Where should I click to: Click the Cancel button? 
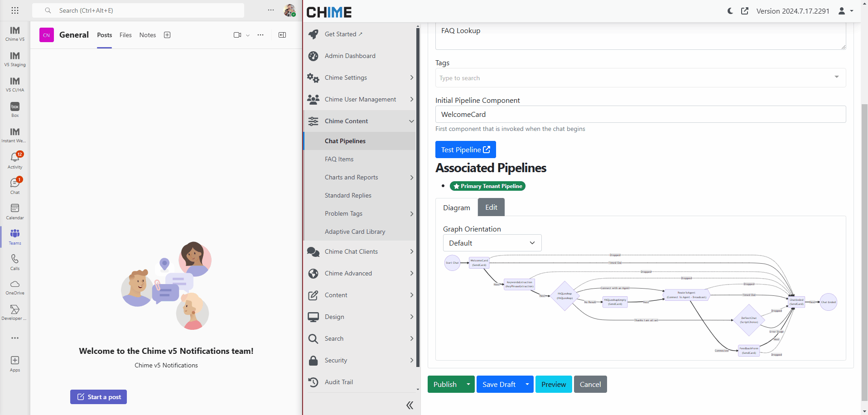[x=590, y=384]
